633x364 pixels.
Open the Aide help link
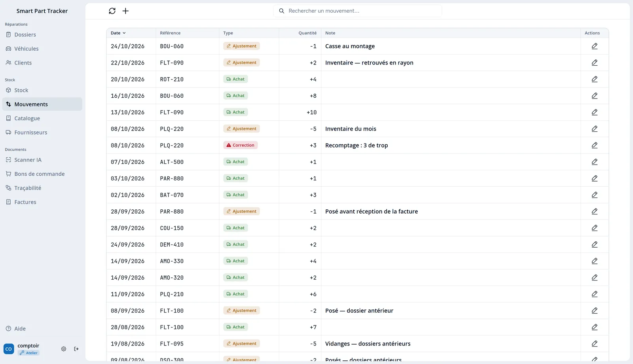pos(42,329)
